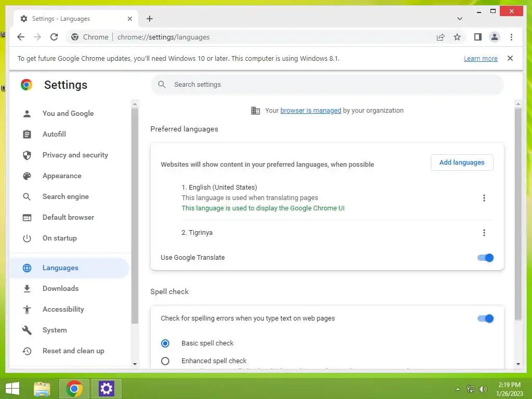Click the Chrome site info chip

[x=90, y=37]
